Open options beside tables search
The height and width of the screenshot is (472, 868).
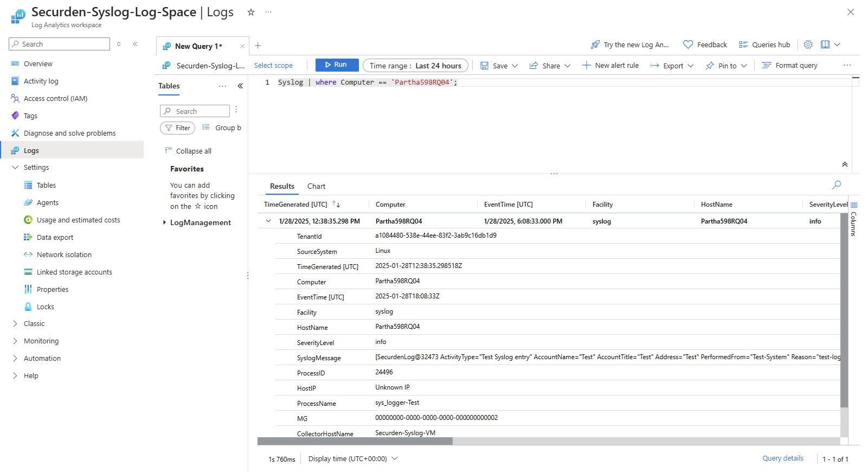pos(236,110)
